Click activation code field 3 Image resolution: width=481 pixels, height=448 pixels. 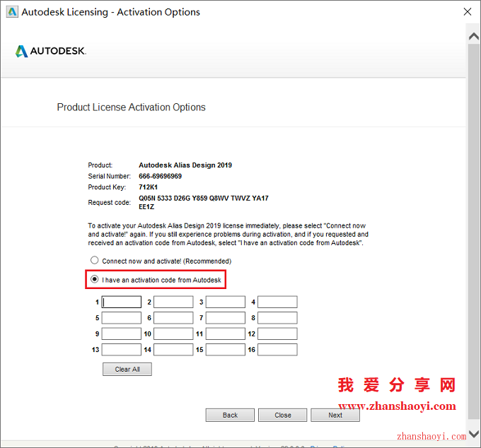click(x=226, y=302)
